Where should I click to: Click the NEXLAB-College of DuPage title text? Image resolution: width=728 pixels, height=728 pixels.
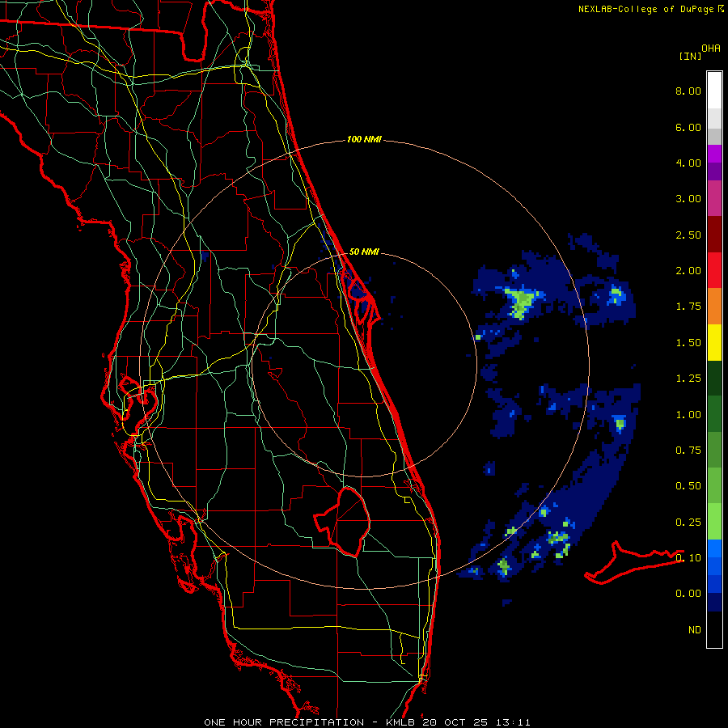click(645, 9)
